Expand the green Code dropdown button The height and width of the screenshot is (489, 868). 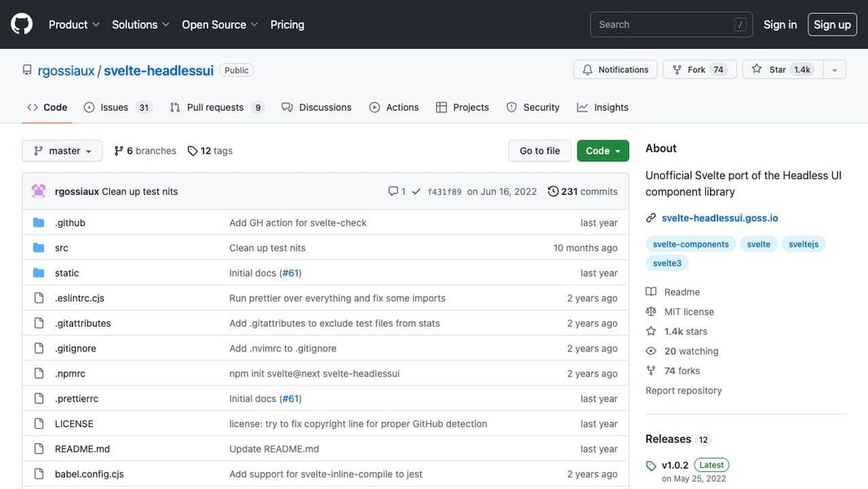603,151
